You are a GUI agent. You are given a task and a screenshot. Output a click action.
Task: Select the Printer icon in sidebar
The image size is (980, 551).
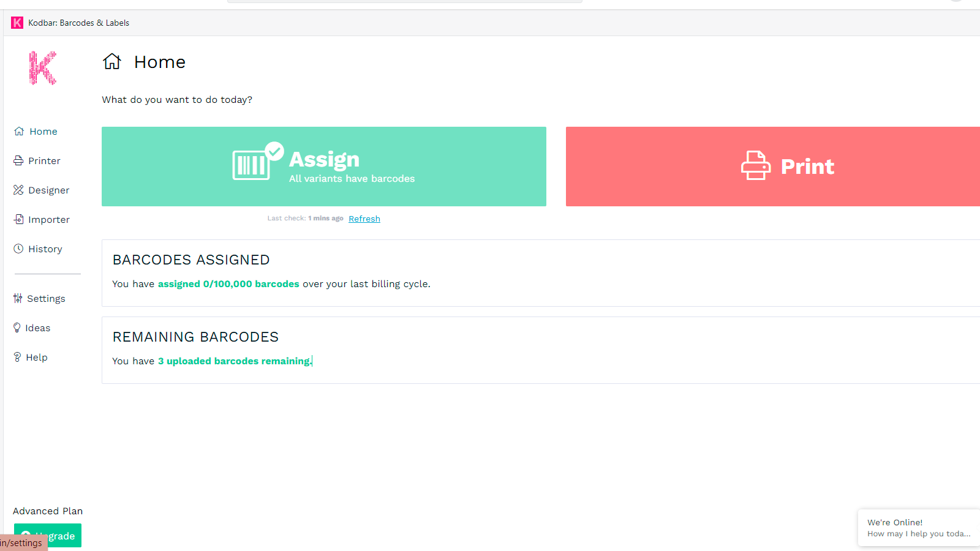18,160
